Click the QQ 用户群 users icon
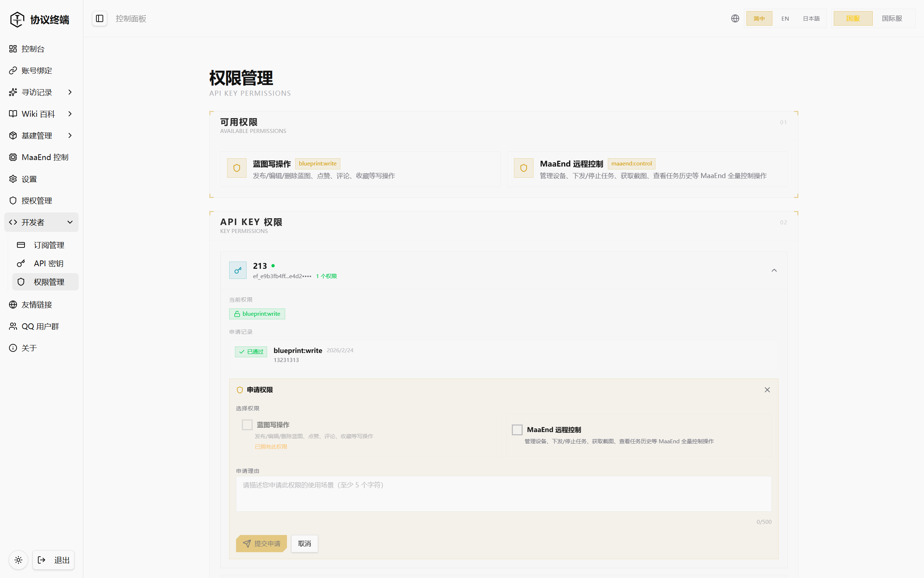 (x=13, y=326)
